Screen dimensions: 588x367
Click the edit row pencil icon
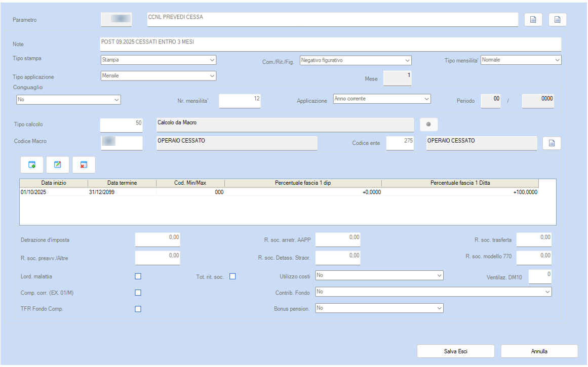pyautogui.click(x=58, y=165)
